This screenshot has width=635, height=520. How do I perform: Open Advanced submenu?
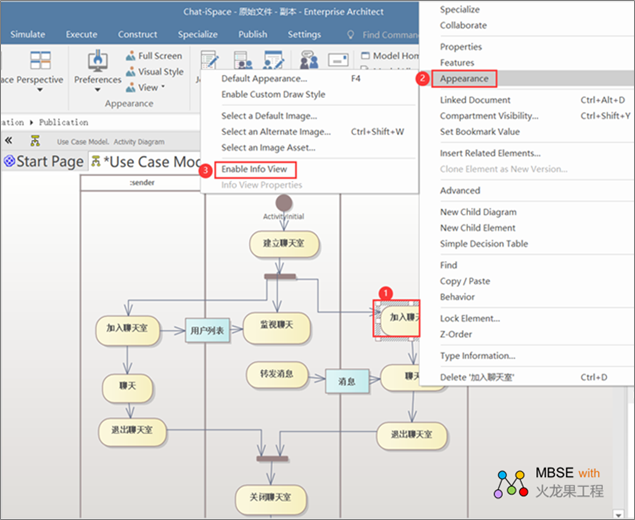pos(460,190)
